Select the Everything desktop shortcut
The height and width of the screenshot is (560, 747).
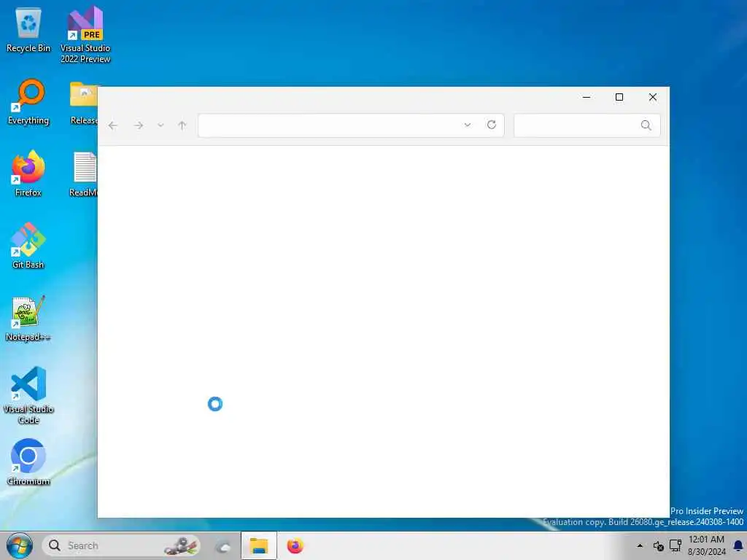28,101
